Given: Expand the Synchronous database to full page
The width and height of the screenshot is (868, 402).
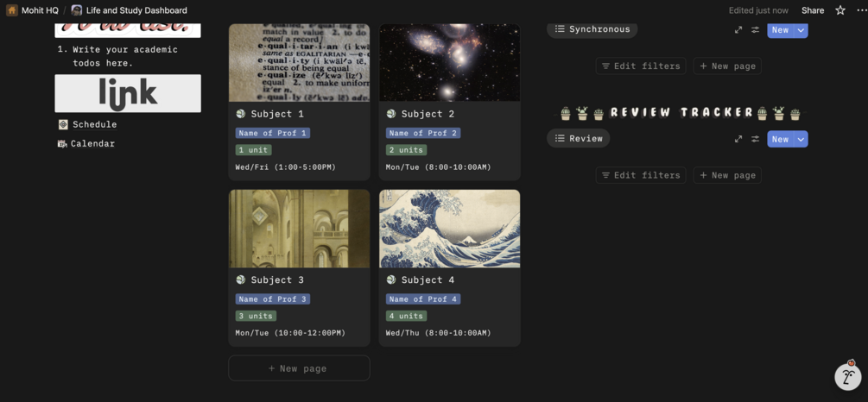Looking at the screenshot, I should pos(738,30).
